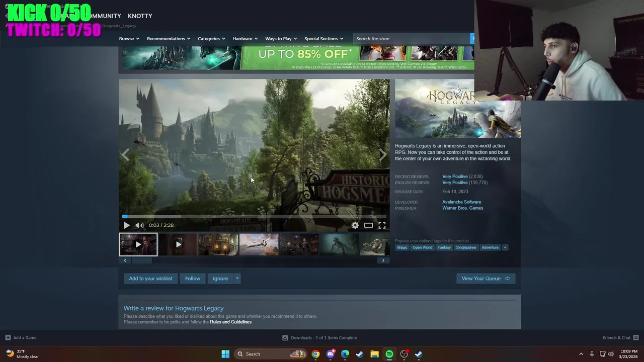Expand the Recommendations menu
This screenshot has width=644, height=362.
169,39
